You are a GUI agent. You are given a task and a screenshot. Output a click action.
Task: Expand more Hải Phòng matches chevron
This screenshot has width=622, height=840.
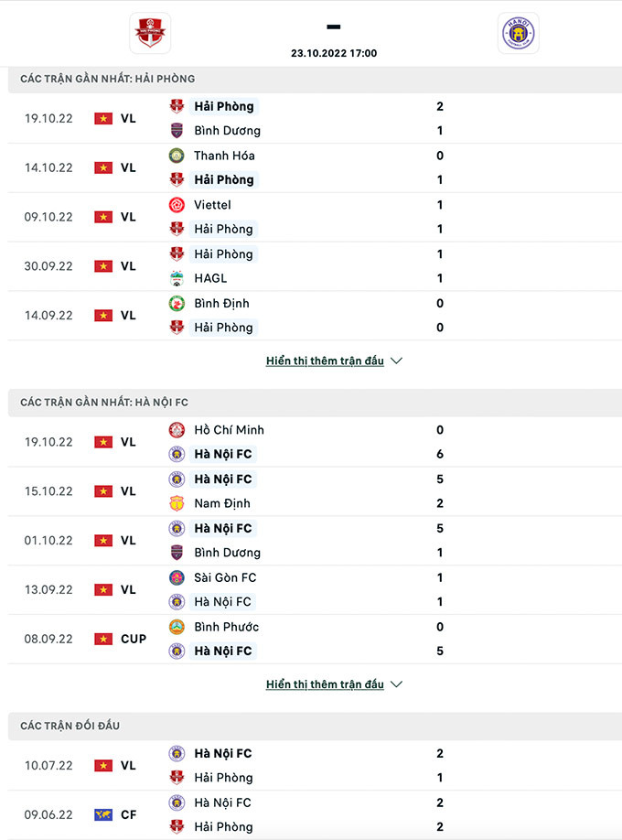pyautogui.click(x=396, y=361)
